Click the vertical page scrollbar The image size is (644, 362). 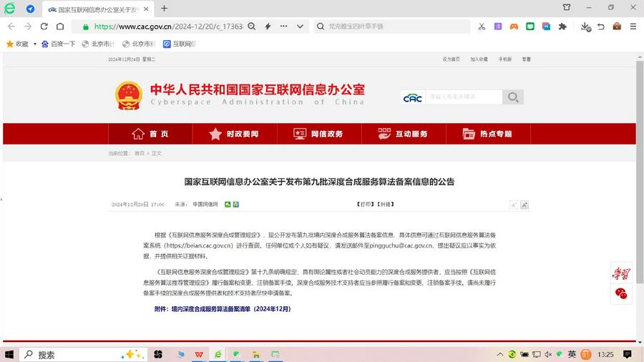(640, 172)
